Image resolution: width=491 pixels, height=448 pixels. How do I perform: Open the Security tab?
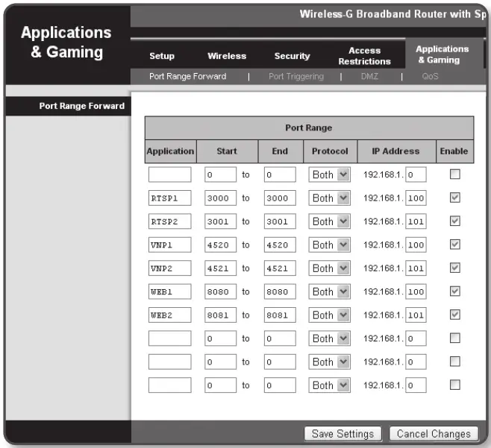coord(291,56)
